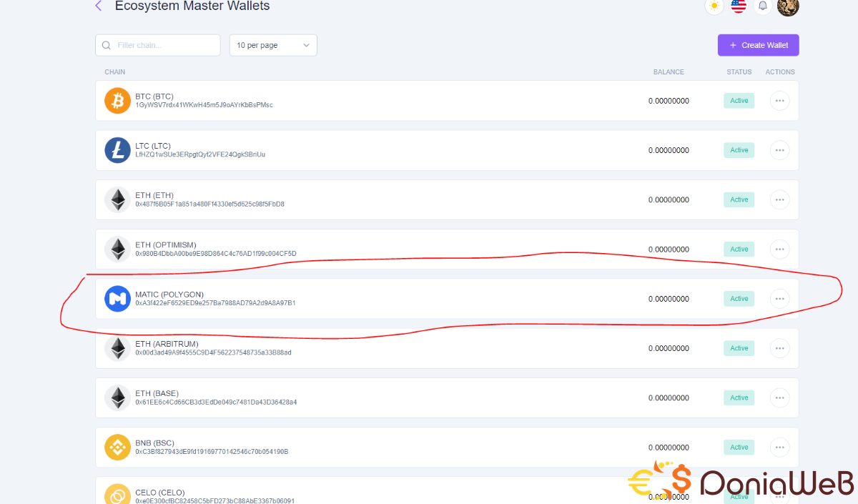Sort by the CHAIN column header
The width and height of the screenshot is (858, 504).
pyautogui.click(x=115, y=72)
